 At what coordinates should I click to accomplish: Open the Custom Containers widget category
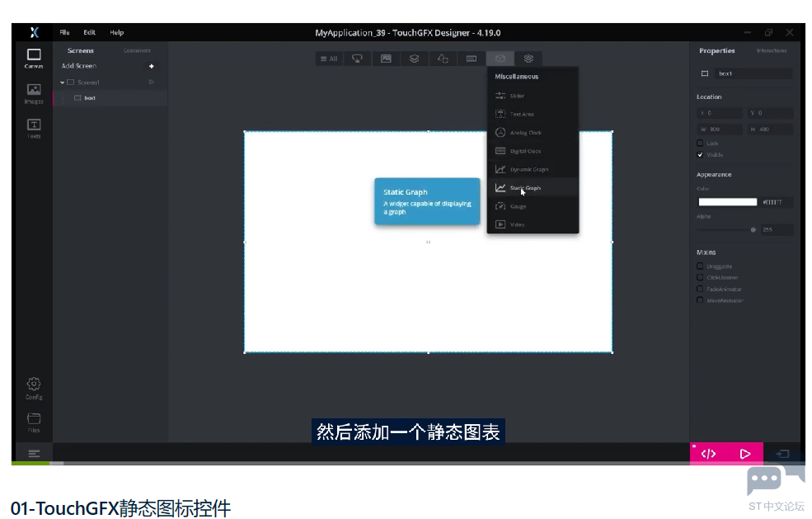[x=528, y=59]
